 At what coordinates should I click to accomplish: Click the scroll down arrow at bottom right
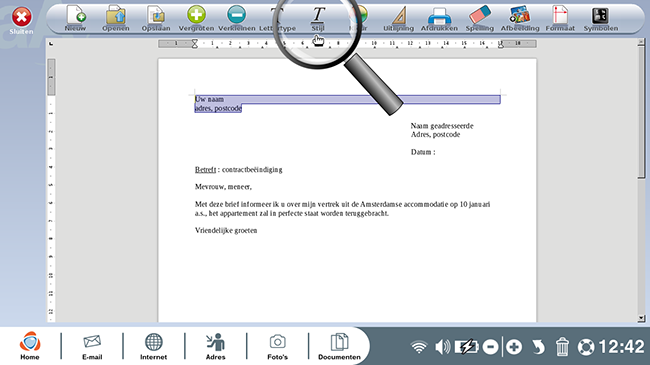pyautogui.click(x=641, y=318)
